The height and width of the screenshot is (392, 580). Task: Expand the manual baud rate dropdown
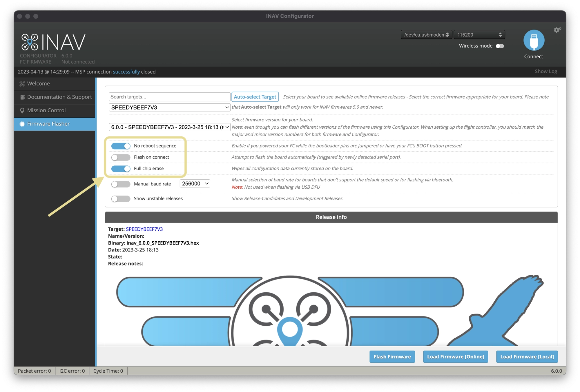click(x=194, y=183)
